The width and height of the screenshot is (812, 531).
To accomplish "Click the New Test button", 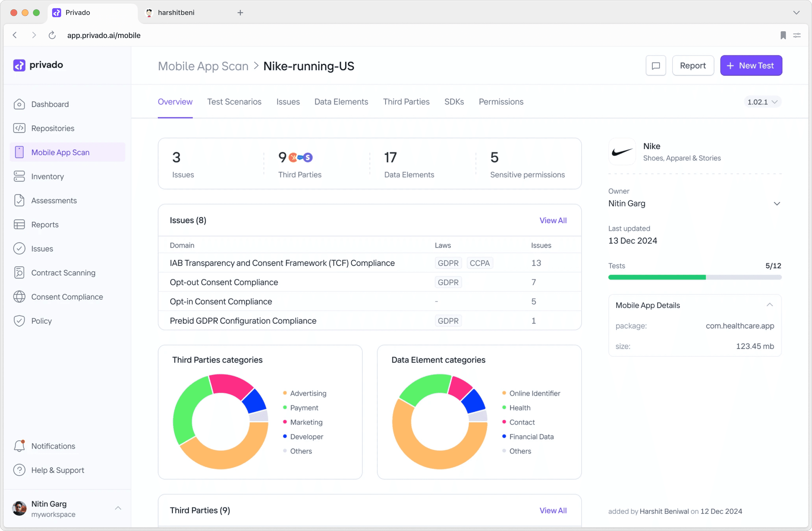I will pos(751,66).
